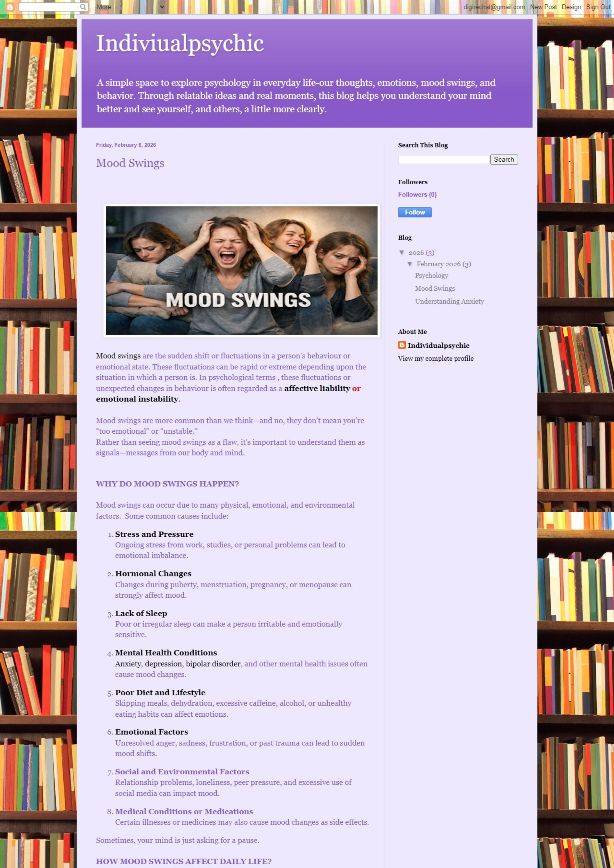Click the Mood Swings post title
614x868 pixels.
[x=130, y=163]
